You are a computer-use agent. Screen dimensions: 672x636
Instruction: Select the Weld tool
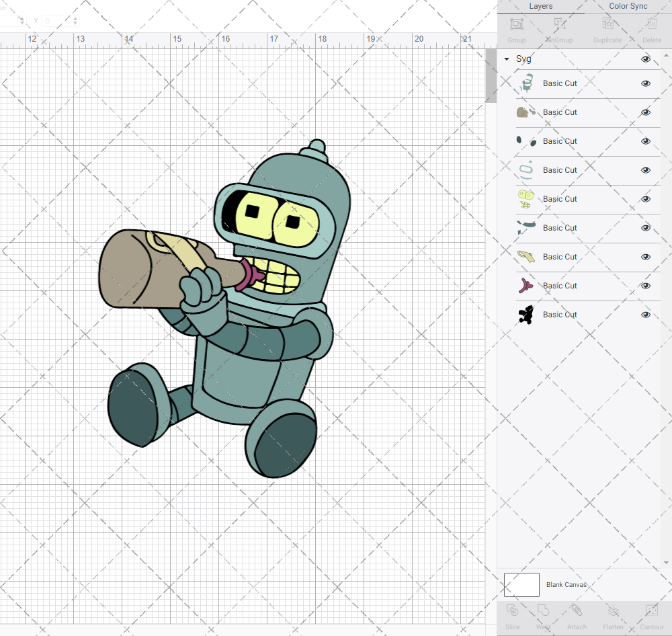[543, 610]
